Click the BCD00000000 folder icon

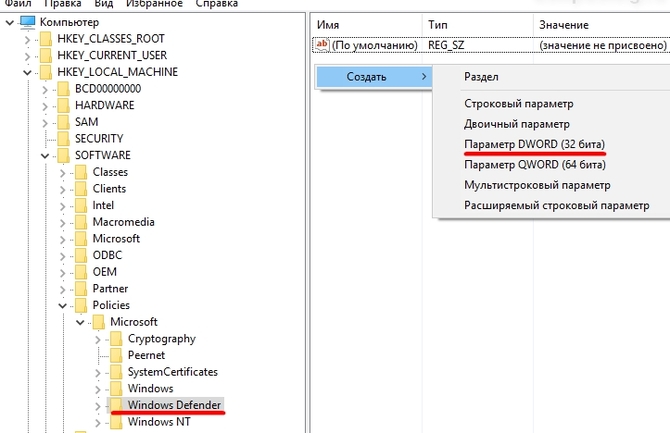pyautogui.click(x=63, y=89)
